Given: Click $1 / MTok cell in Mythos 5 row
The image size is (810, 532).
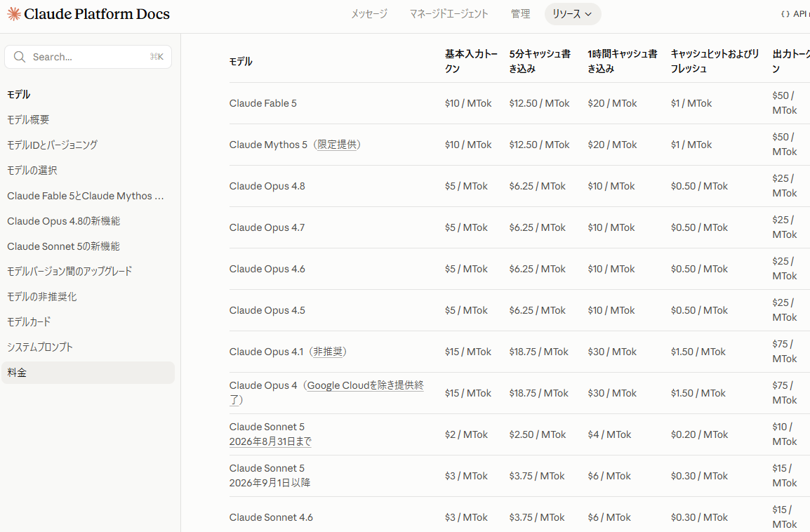Looking at the screenshot, I should coord(691,145).
